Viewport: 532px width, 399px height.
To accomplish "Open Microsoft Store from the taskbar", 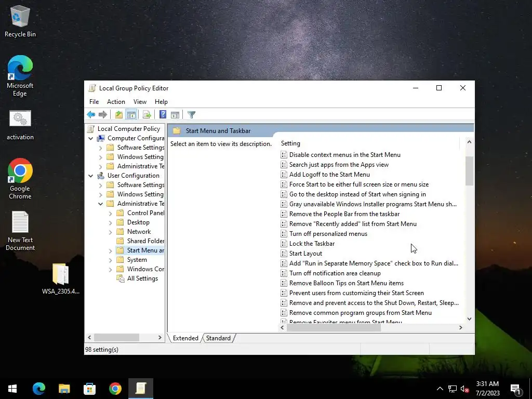I will point(89,389).
